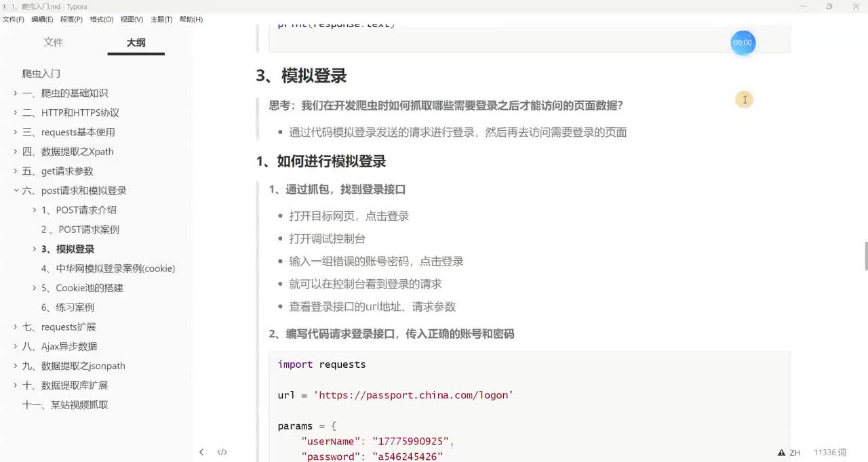
Task: Select 1、POST请求介绍 outline entry text
Action: [79, 210]
